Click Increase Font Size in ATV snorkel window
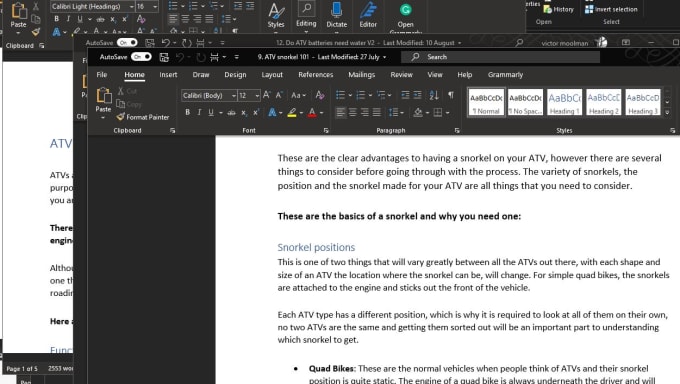The image size is (680, 384). point(267,95)
